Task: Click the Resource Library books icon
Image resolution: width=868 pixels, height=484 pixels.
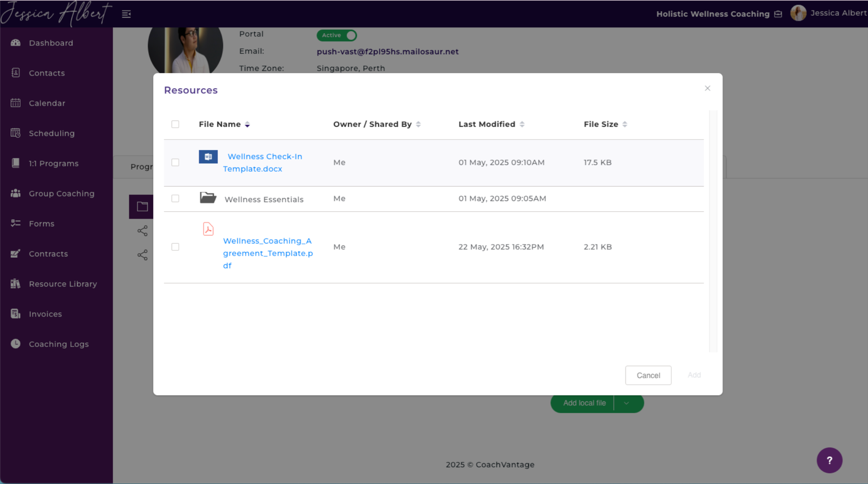Action: tap(16, 283)
